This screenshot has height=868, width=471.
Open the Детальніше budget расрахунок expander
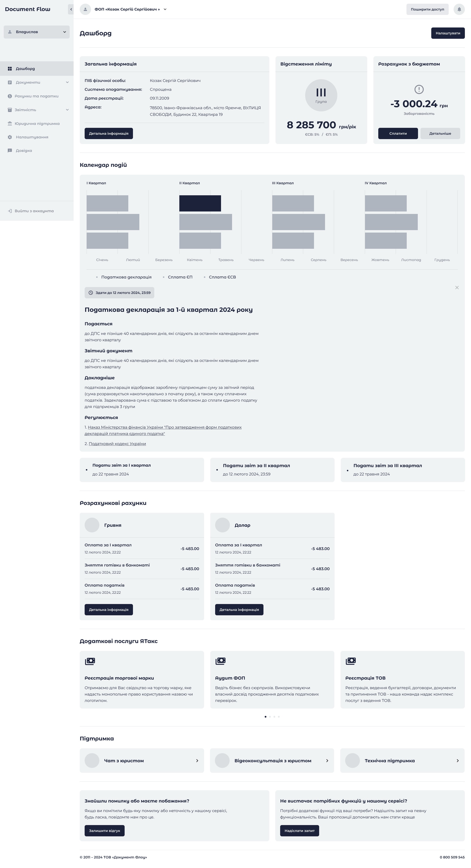[x=440, y=132]
